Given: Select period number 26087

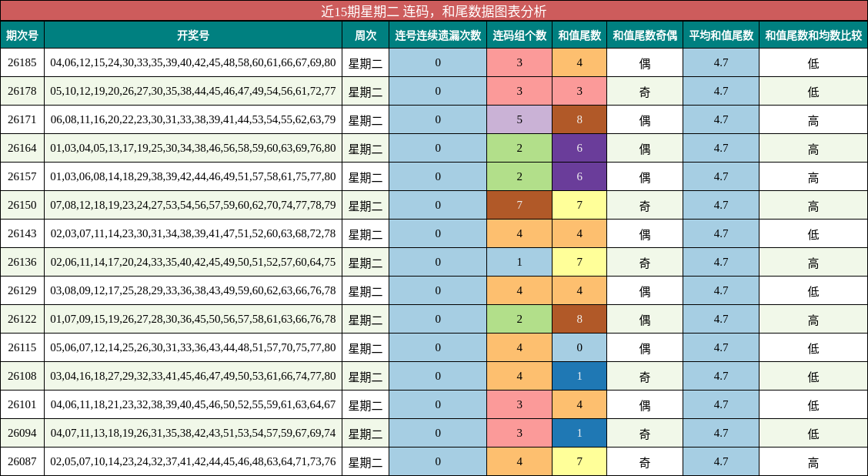Looking at the screenshot, I should (x=22, y=462).
